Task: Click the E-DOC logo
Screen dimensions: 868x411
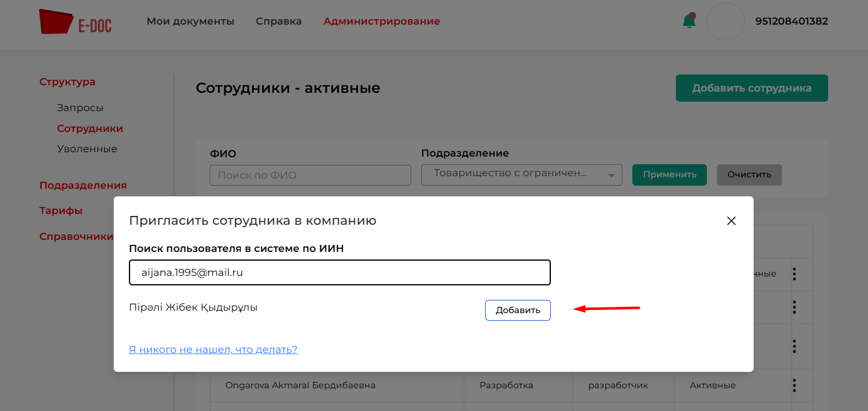Action: click(x=75, y=21)
